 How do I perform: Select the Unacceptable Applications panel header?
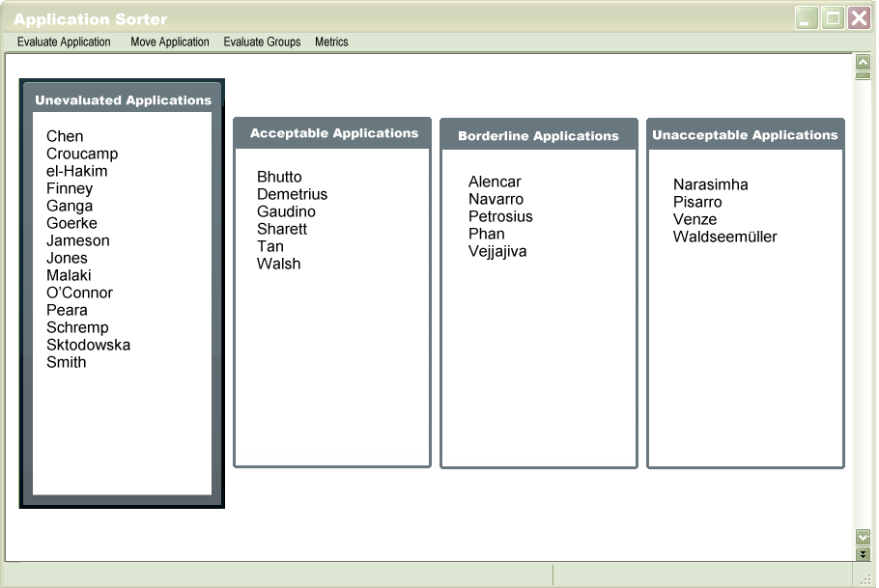[745, 135]
